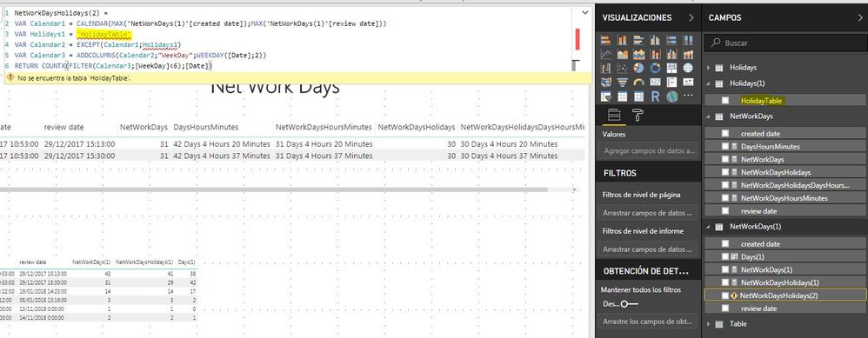The image size is (868, 338).
Task: Tick the DaysHoursMinutes field checkbox
Action: pyautogui.click(x=725, y=147)
